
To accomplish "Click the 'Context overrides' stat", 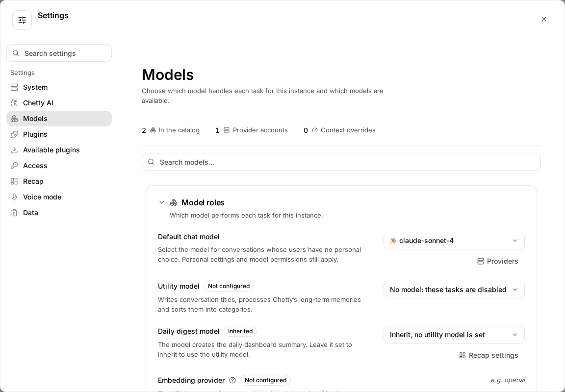I will tap(339, 130).
